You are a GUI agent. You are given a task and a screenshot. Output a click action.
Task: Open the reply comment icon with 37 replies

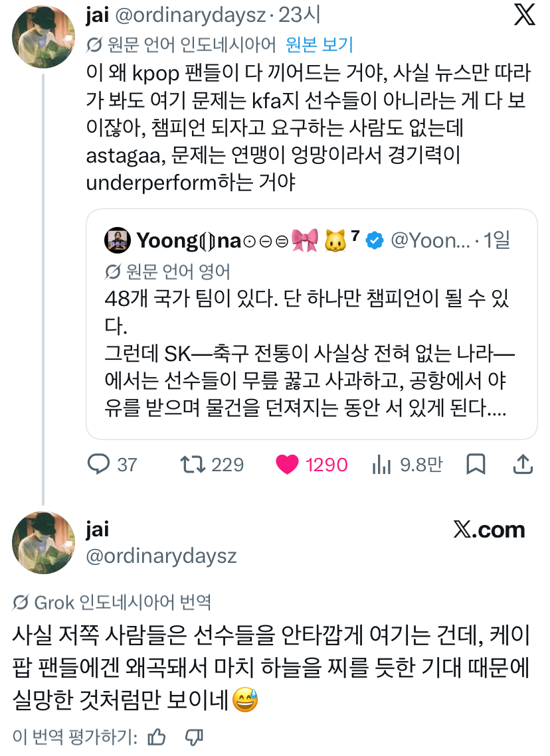point(98,464)
